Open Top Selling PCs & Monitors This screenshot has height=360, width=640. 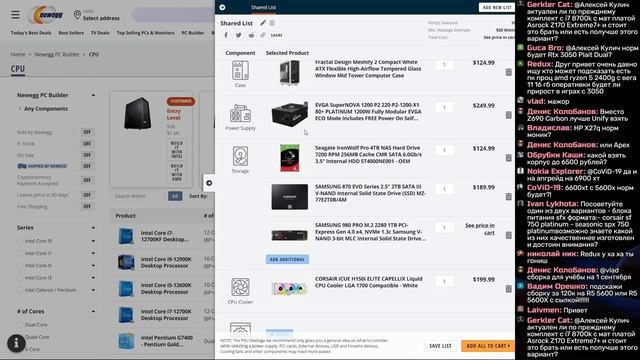click(145, 33)
